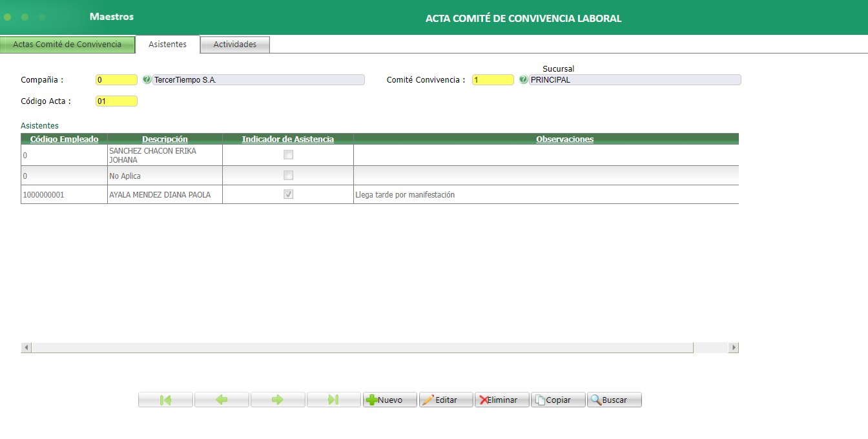Toggle attendance checkbox for SANCHEZ CHACON ERIKA JOHANA

pos(288,155)
